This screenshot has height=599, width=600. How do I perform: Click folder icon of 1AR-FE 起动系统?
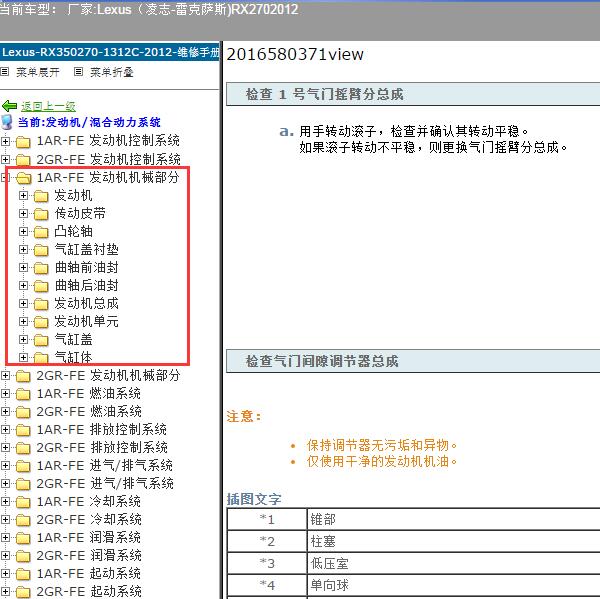tap(23, 574)
